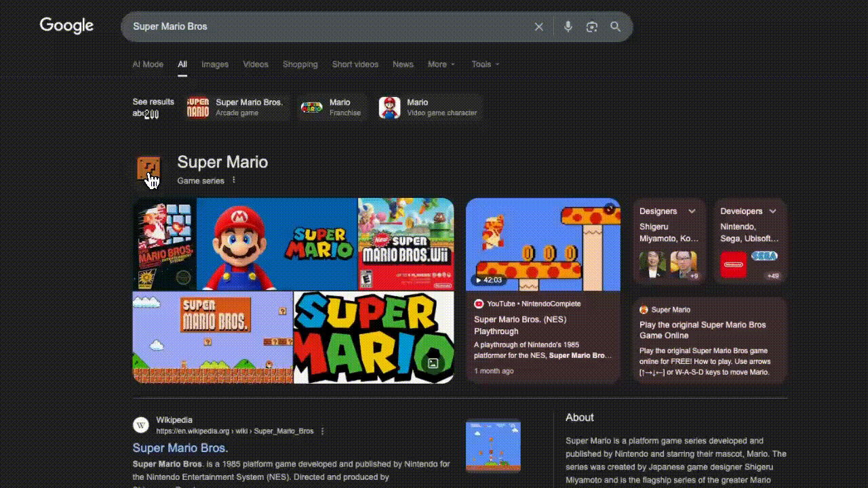Click the Google logo

pyautogui.click(x=66, y=25)
